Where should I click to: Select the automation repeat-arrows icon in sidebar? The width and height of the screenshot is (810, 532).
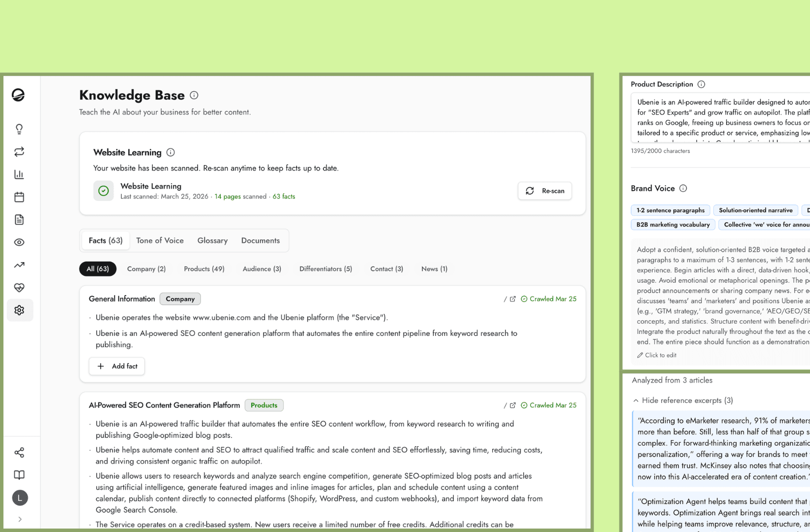[19, 152]
